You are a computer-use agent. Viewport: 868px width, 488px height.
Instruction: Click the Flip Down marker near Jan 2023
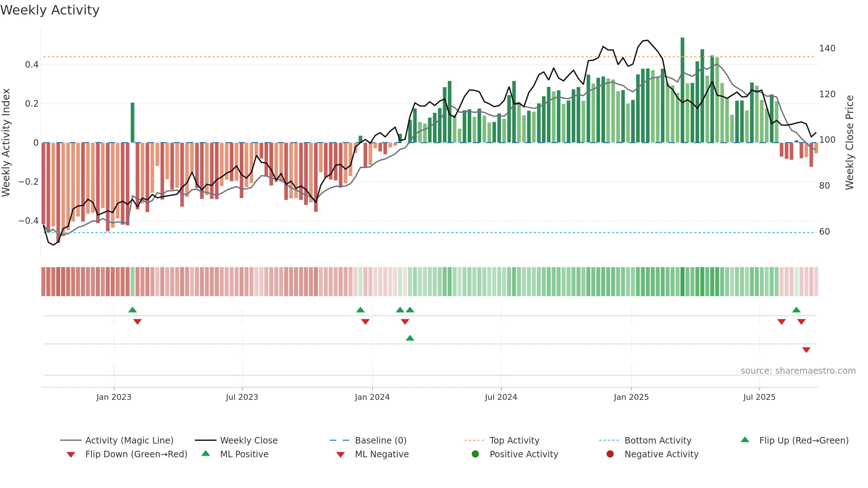[x=137, y=322]
